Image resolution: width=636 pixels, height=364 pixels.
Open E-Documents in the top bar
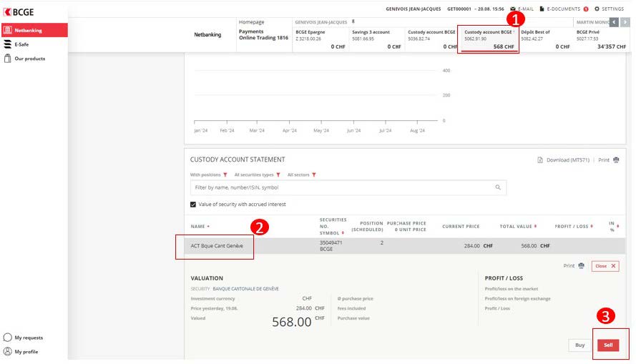click(x=564, y=9)
